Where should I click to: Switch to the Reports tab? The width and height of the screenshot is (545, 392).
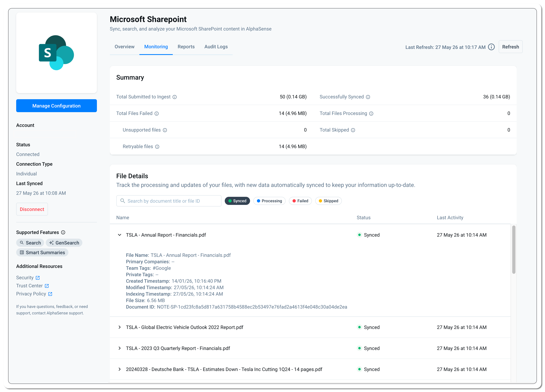pyautogui.click(x=186, y=47)
